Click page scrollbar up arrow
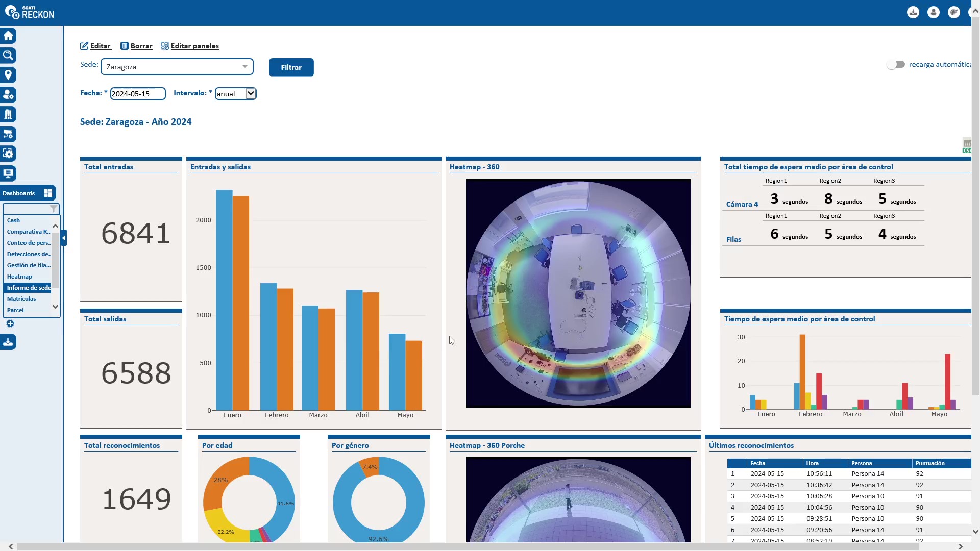Screen dimensions: 980x551 click(x=975, y=12)
